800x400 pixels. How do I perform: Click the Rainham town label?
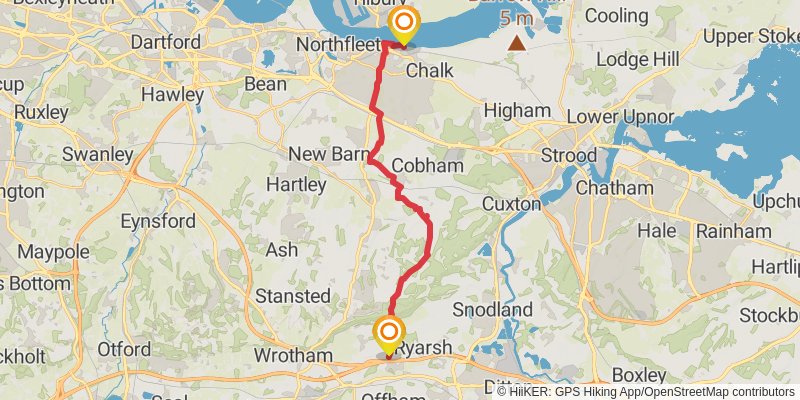click(734, 231)
